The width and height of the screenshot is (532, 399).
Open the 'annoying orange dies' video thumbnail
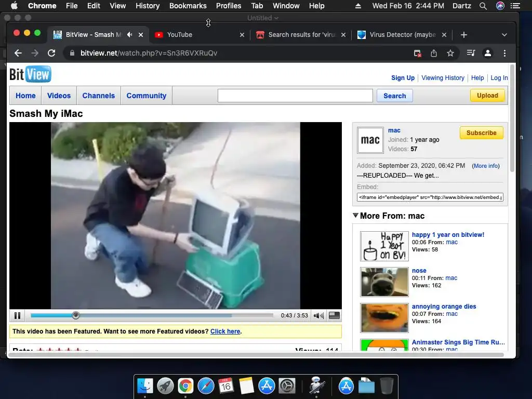[384, 318]
